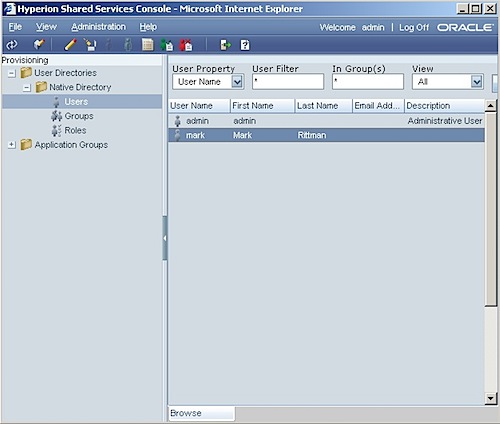Viewport: 500px width, 424px height.
Task: Click the Groups people icon in tree
Action: coord(56,116)
